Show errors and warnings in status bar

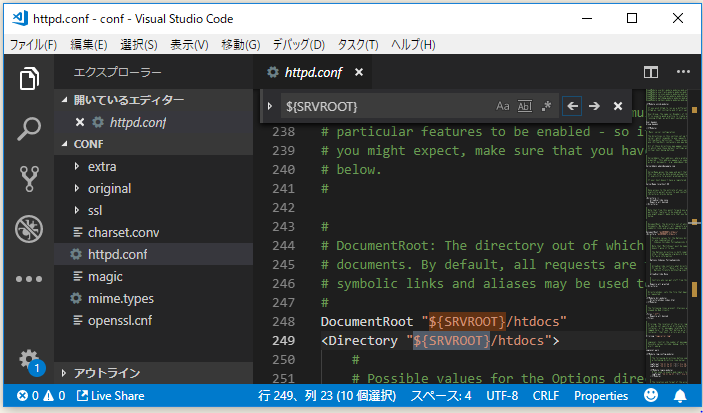pyautogui.click(x=41, y=396)
